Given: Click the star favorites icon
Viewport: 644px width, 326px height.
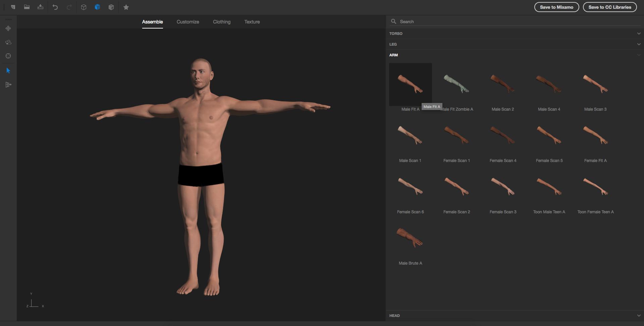Looking at the screenshot, I should 126,7.
